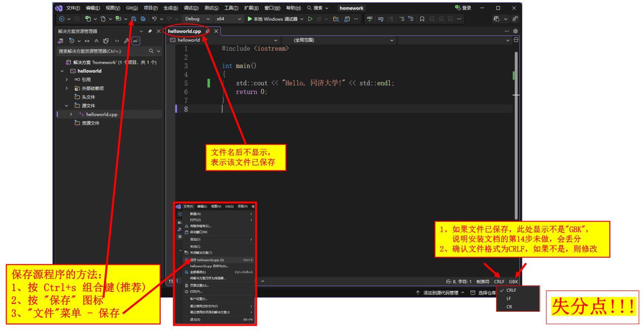Click the bookmark icon in the toolbar

click(x=422, y=19)
